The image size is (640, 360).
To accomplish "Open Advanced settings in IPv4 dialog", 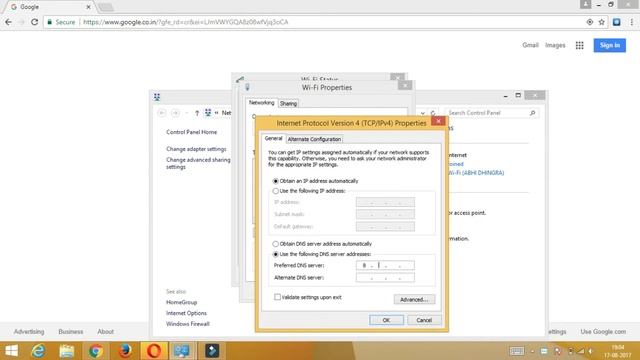I will click(x=414, y=300).
